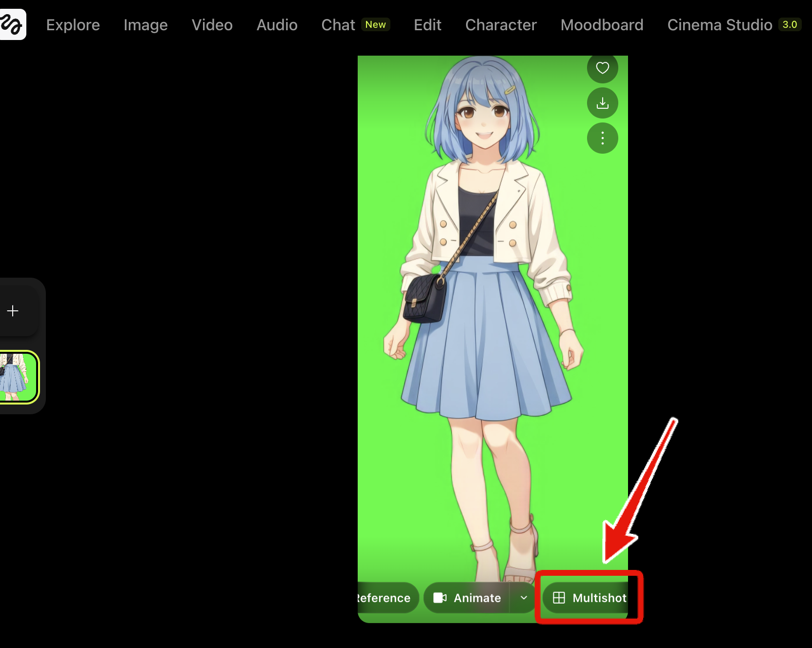812x648 pixels.
Task: Like the image with the heart icon
Action: pyautogui.click(x=602, y=68)
